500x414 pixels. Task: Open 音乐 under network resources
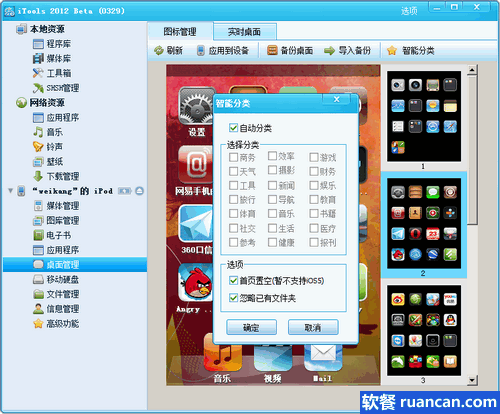tap(48, 132)
